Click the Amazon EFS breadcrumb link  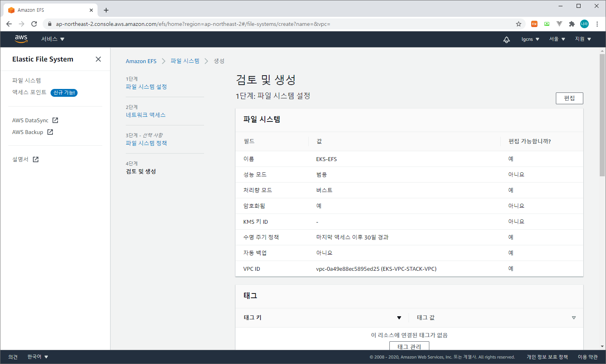click(x=141, y=61)
